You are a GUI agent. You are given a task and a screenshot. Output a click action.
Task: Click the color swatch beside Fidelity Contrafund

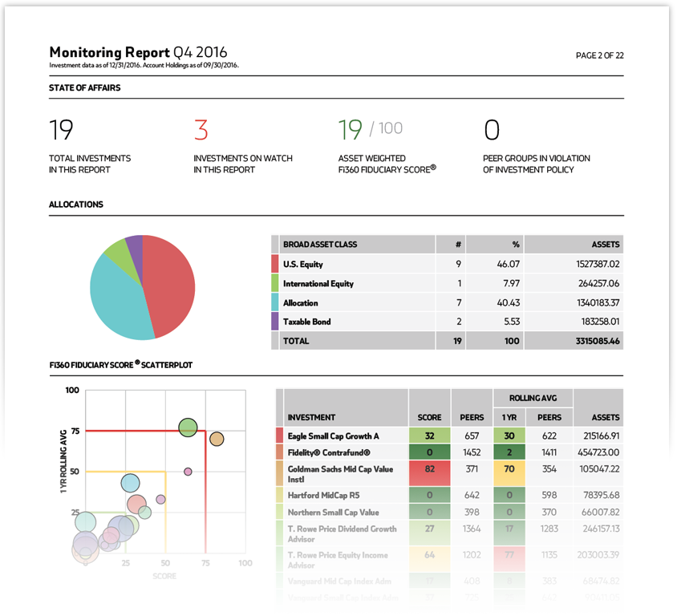point(279,452)
